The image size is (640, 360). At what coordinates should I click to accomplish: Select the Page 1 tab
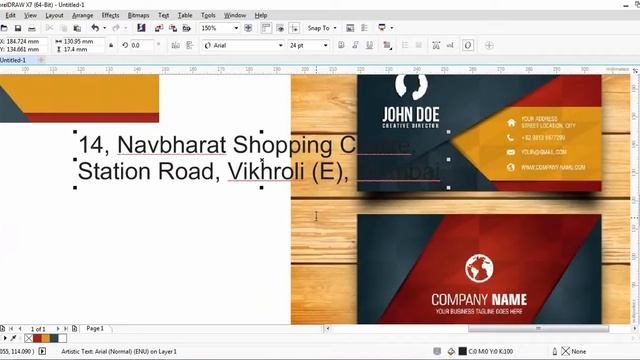[x=95, y=329]
